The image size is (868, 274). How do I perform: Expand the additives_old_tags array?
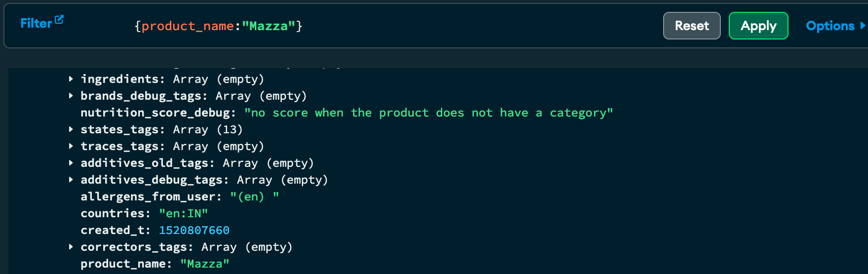(x=71, y=163)
